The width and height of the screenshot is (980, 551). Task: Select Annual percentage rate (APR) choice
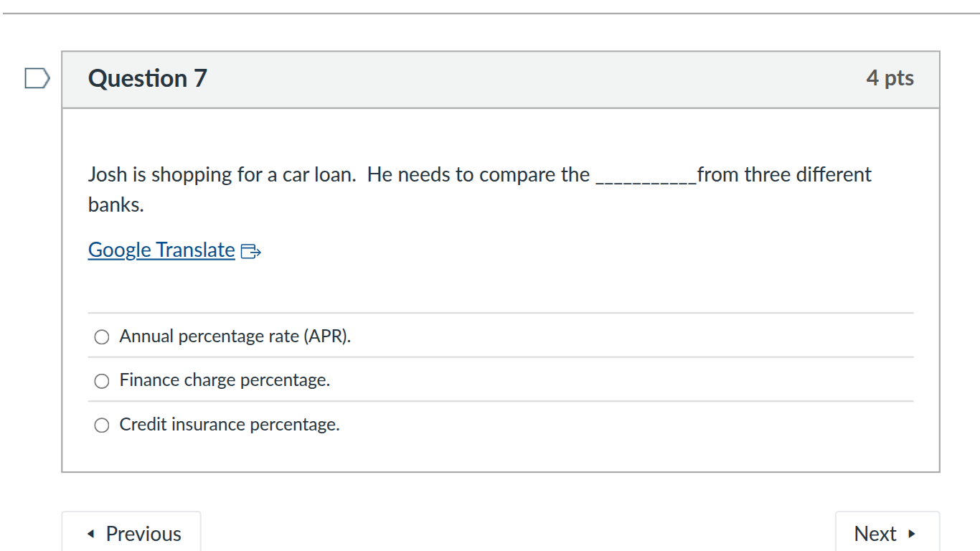tap(101, 336)
